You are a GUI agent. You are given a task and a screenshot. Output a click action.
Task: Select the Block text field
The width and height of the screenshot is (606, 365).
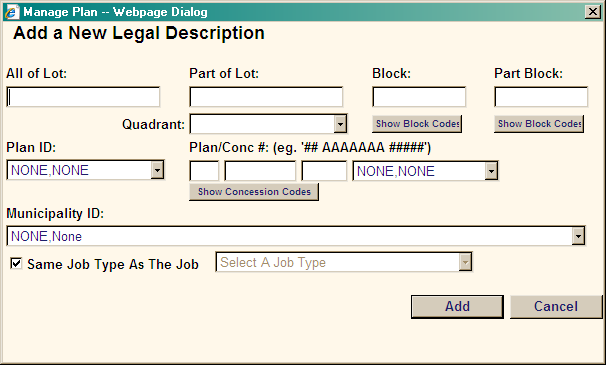[419, 97]
